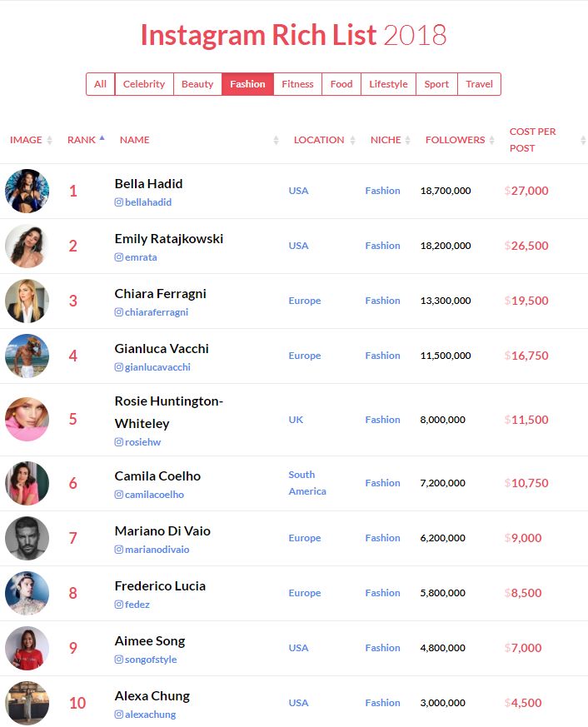This screenshot has height=727, width=588.
Task: Click Instagram icon next to emrata
Action: [x=119, y=257]
